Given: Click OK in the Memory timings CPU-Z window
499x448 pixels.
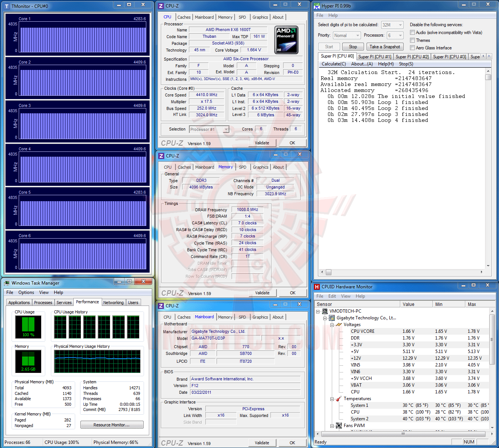Looking at the screenshot, I should [293, 293].
